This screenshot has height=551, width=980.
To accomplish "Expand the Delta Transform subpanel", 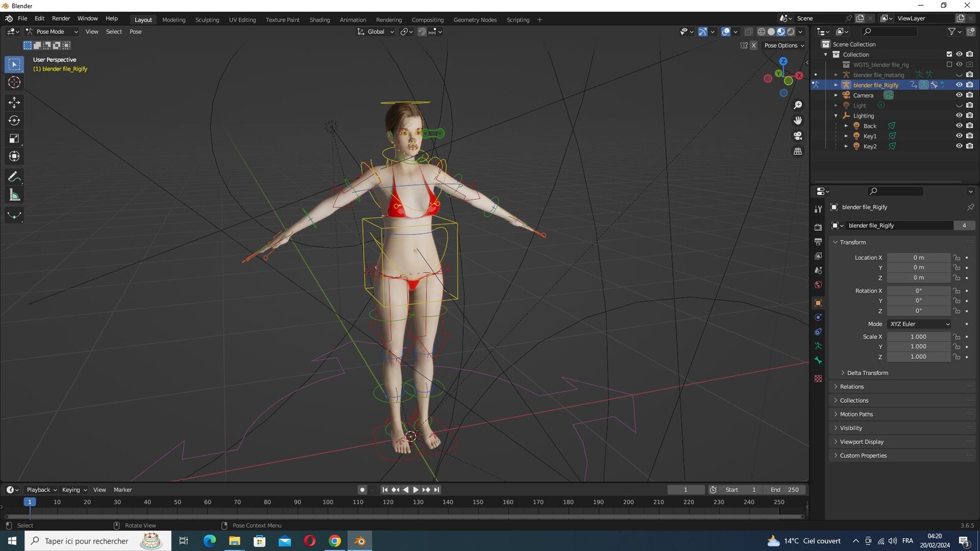I will coord(867,373).
